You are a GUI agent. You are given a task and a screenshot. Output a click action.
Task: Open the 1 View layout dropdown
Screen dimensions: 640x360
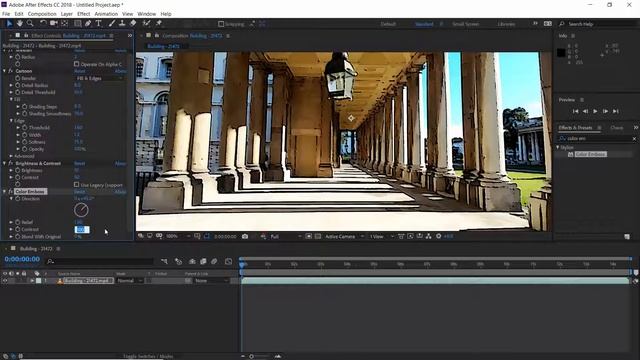point(382,236)
